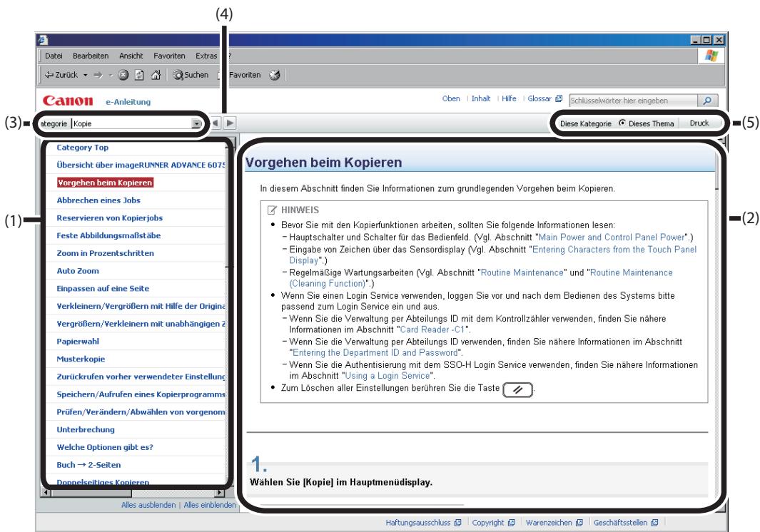This screenshot has width=760, height=532.
Task: Go to browser home icon
Action: tap(156, 75)
